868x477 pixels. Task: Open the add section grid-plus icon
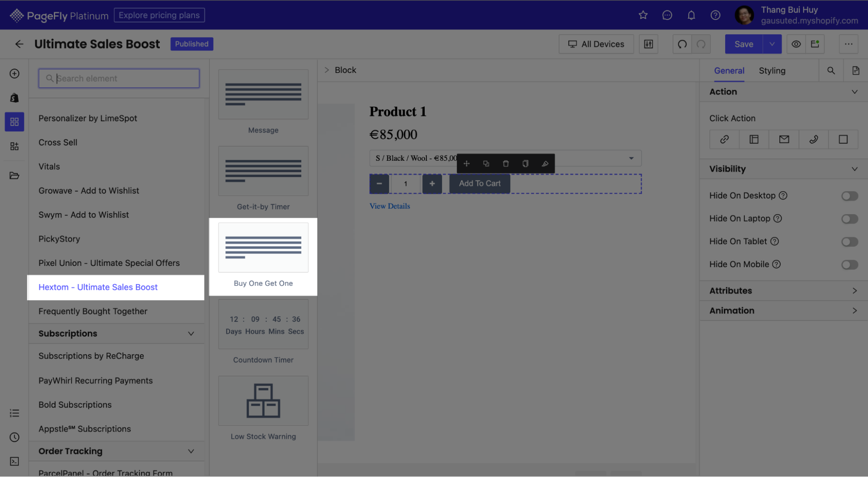(x=14, y=146)
